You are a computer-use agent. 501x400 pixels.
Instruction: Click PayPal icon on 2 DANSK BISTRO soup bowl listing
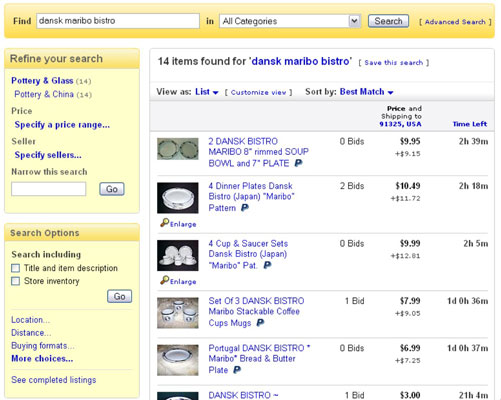coord(298,163)
